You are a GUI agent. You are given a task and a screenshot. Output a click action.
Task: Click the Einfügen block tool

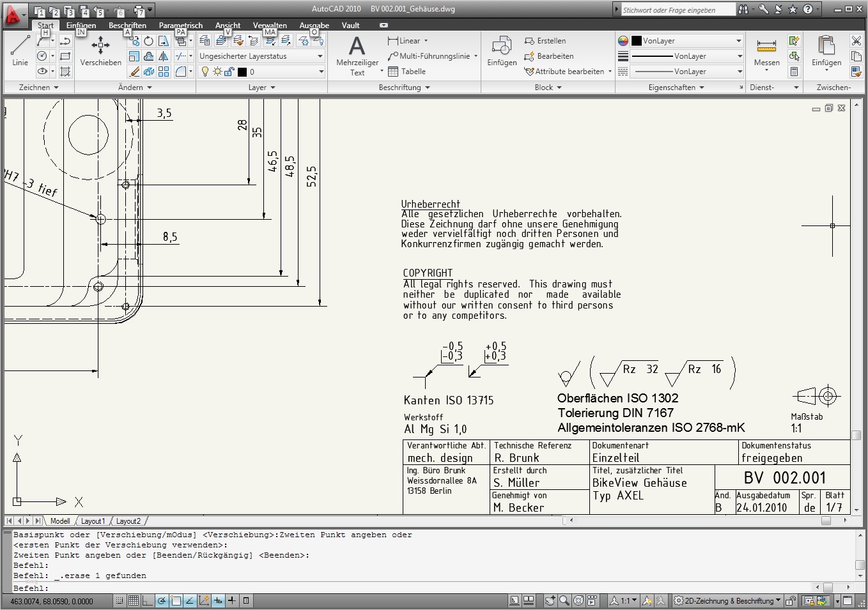tap(501, 51)
